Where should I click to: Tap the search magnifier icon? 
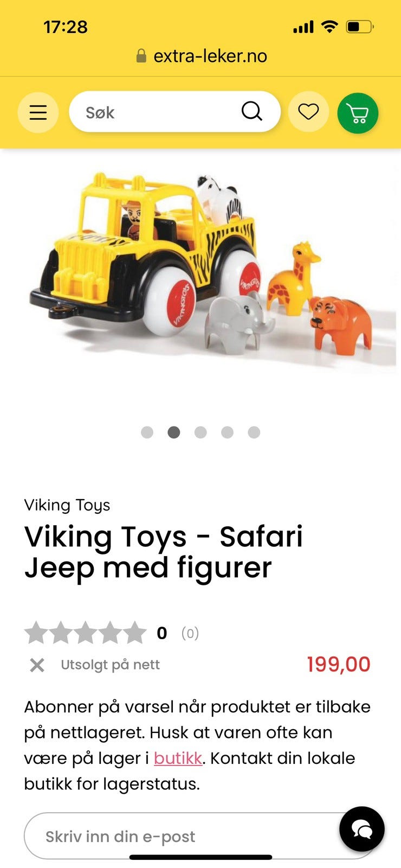[x=251, y=112]
